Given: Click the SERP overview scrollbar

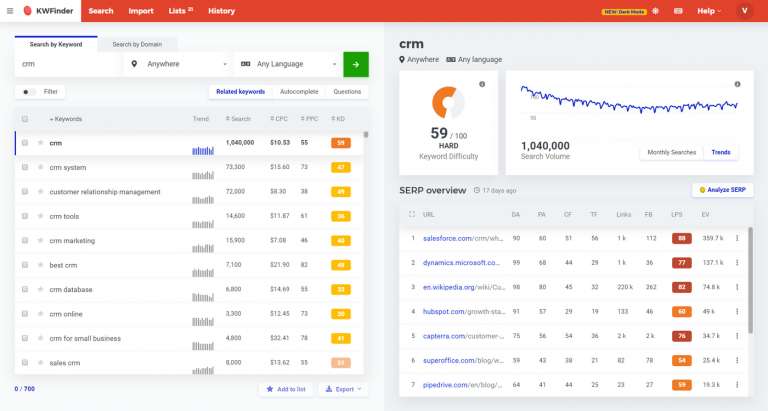Looking at the screenshot, I should [x=750, y=280].
